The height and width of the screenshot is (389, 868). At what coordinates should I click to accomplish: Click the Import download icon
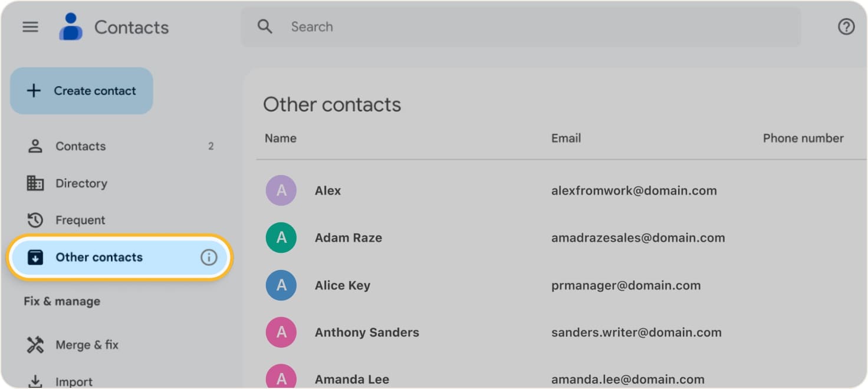(x=35, y=381)
